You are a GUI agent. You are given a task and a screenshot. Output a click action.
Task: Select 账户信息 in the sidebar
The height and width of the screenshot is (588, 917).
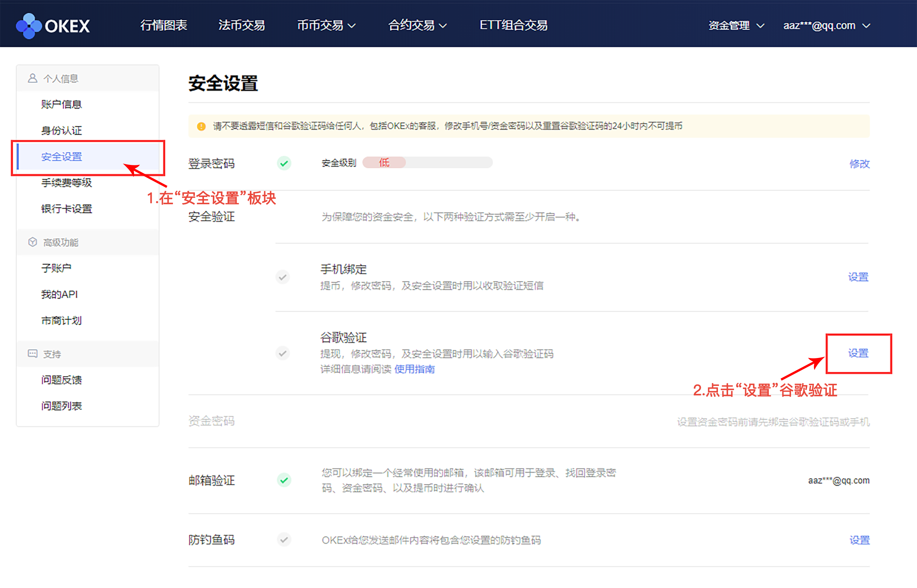click(62, 104)
